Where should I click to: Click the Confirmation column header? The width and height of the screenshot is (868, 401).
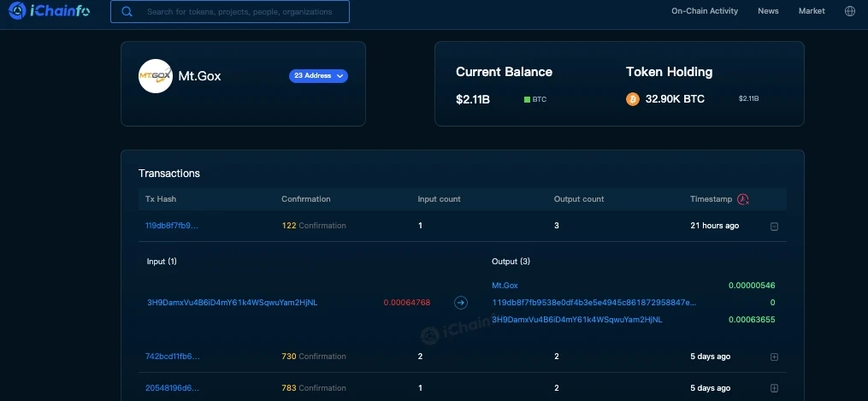point(305,199)
